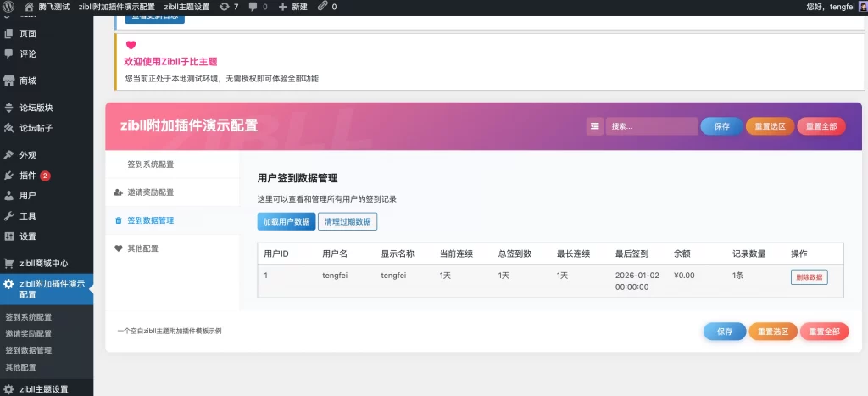
Task: Click the top header 保存 button
Action: [722, 126]
